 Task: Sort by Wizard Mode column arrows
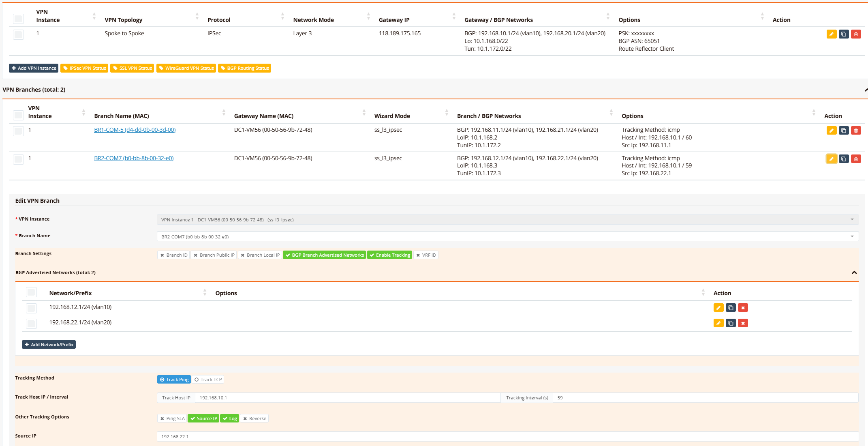pos(447,112)
